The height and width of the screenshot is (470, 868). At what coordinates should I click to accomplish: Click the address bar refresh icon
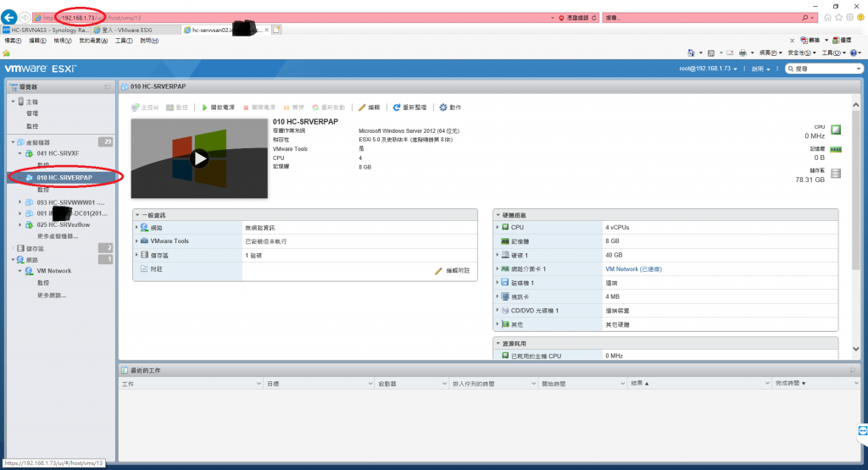click(x=594, y=18)
